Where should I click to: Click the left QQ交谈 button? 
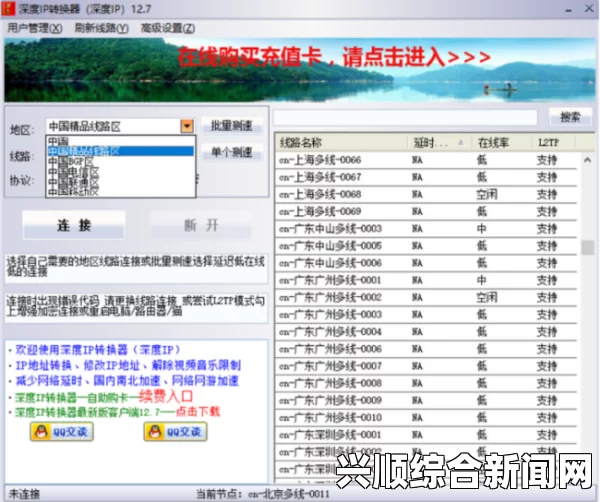pyautogui.click(x=62, y=432)
